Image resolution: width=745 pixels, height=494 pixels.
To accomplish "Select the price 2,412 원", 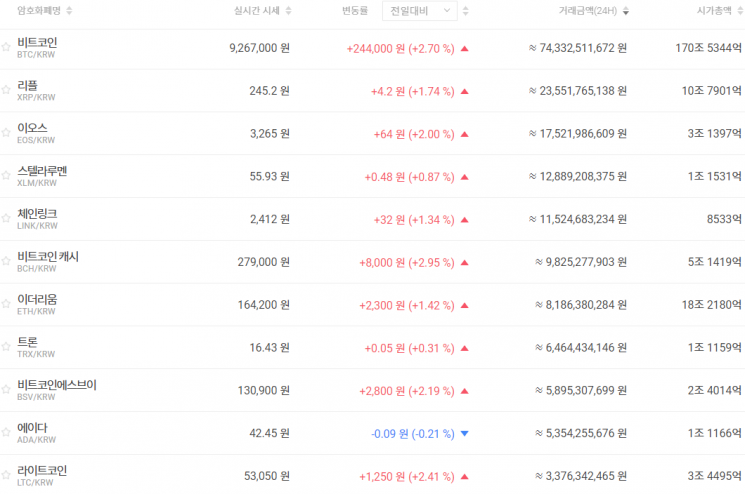I will click(270, 219).
